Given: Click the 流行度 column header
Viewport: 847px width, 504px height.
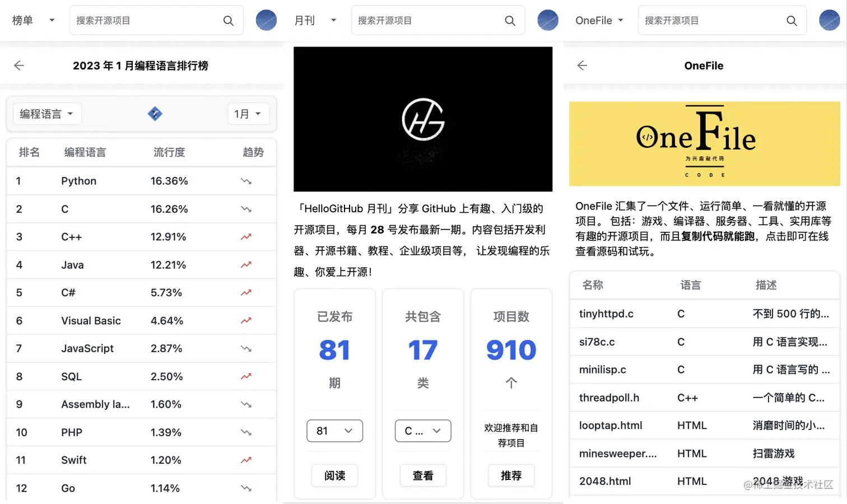Looking at the screenshot, I should pos(169,152).
